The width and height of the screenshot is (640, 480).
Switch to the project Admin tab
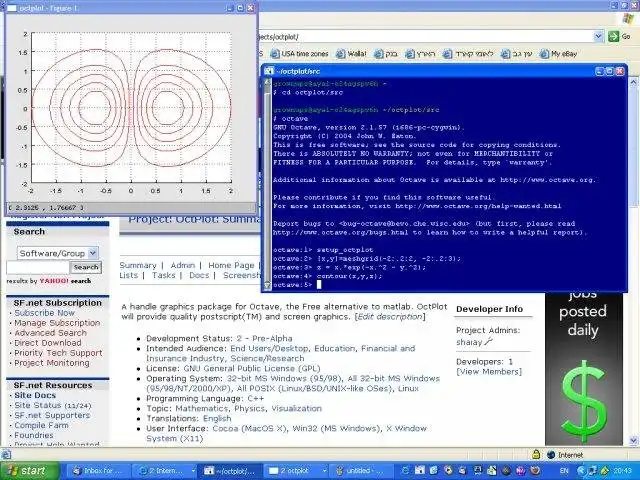coord(182,265)
